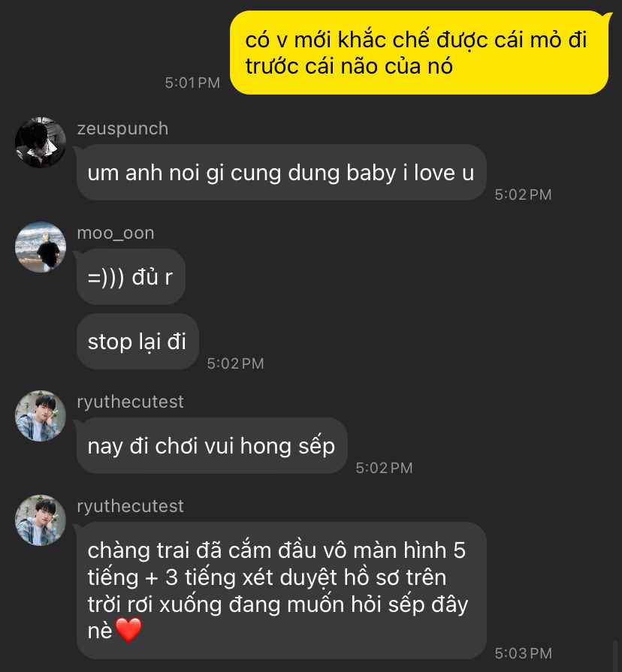This screenshot has width=622, height=672.
Task: Tap the 'stop lại đi' message
Action: 137,342
